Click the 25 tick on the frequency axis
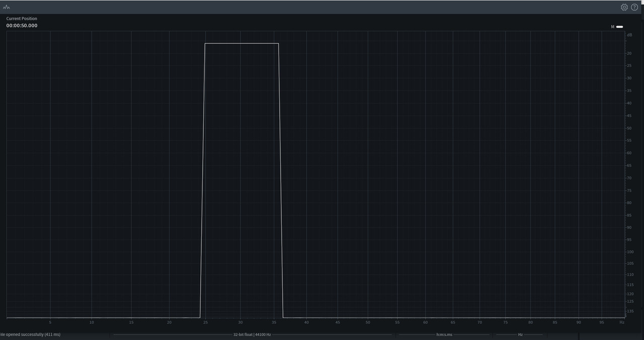 tap(206, 322)
